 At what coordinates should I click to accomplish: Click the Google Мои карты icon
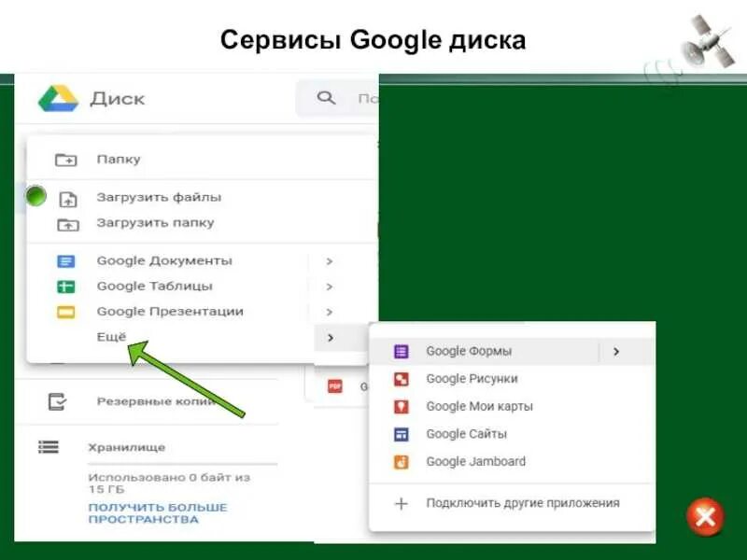point(402,406)
